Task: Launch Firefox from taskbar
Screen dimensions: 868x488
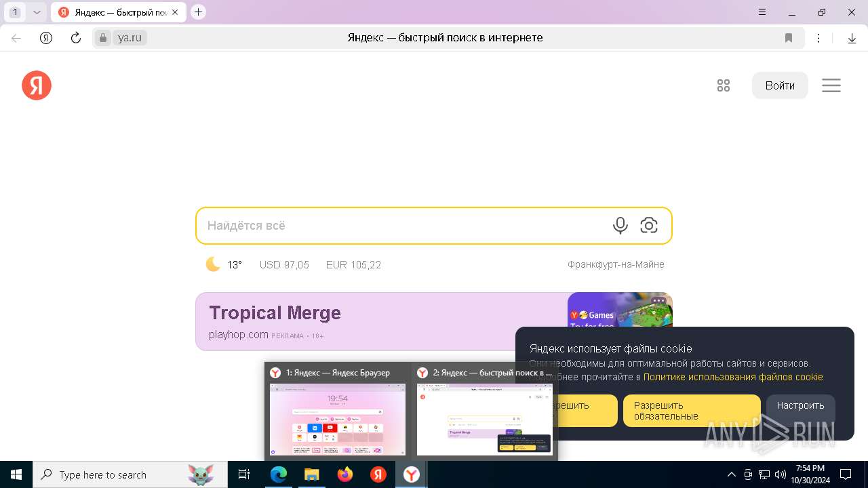Action: click(345, 474)
